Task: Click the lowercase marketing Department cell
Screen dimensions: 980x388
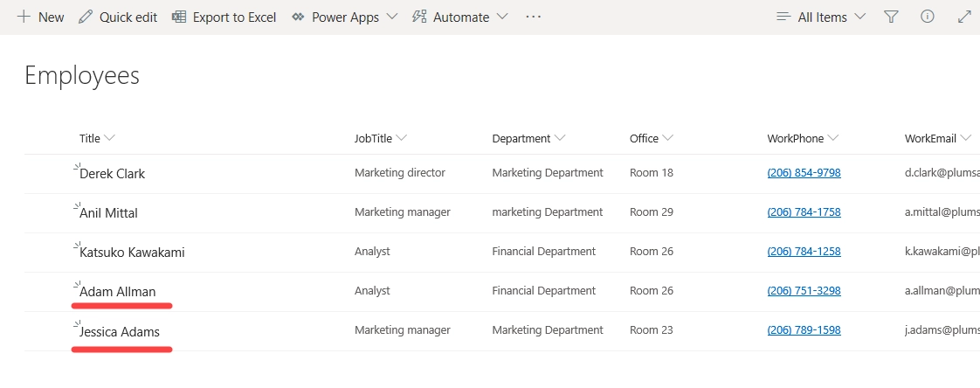Action: click(x=548, y=212)
